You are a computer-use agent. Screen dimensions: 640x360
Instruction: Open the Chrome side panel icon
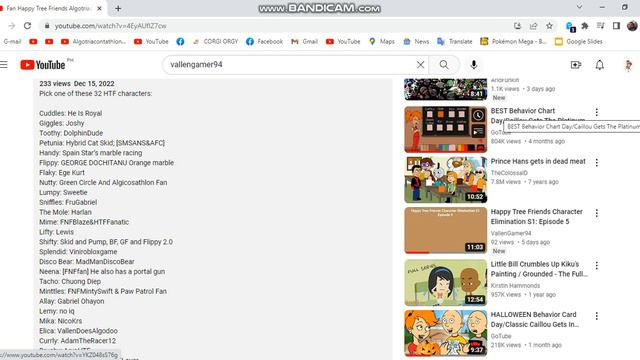(x=616, y=26)
